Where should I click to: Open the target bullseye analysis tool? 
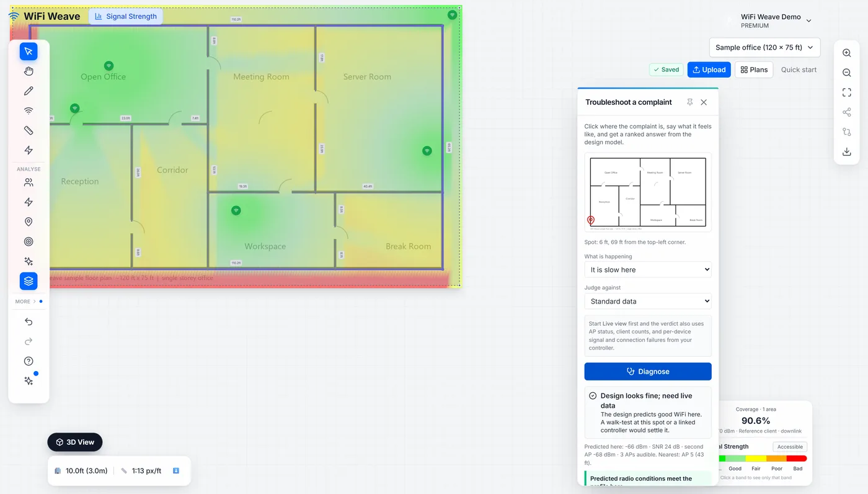point(29,242)
